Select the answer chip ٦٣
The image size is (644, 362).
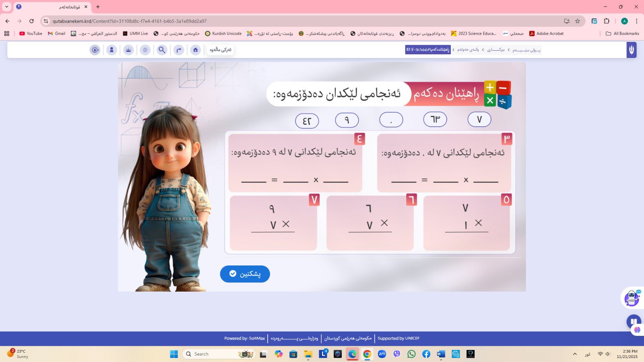click(435, 119)
